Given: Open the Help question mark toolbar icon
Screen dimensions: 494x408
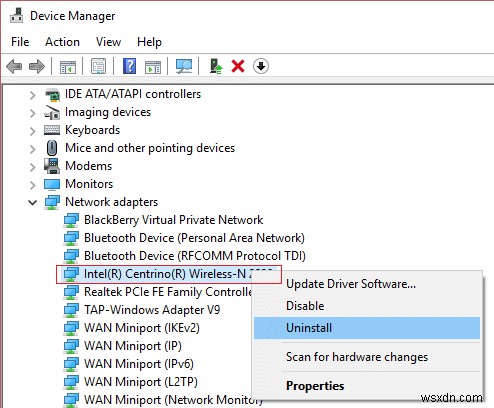Looking at the screenshot, I should 129,66.
